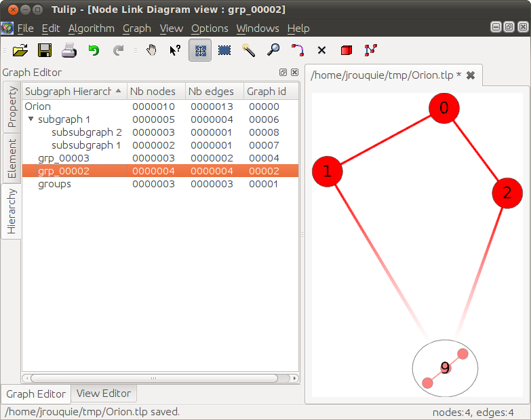Select the subsubgraph 2 row
The image size is (531, 420).
click(160, 132)
